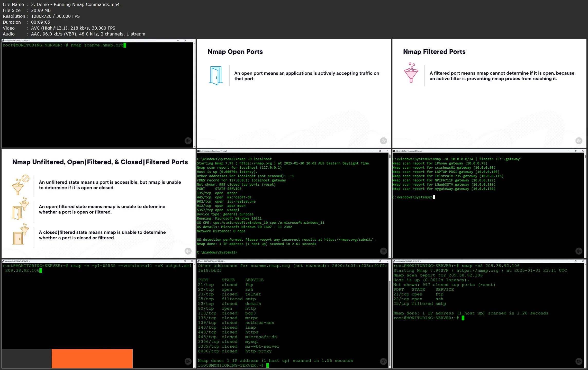Click the orange rectangle in output.xml thumbnail
This screenshot has width=588, height=370.
[x=92, y=358]
